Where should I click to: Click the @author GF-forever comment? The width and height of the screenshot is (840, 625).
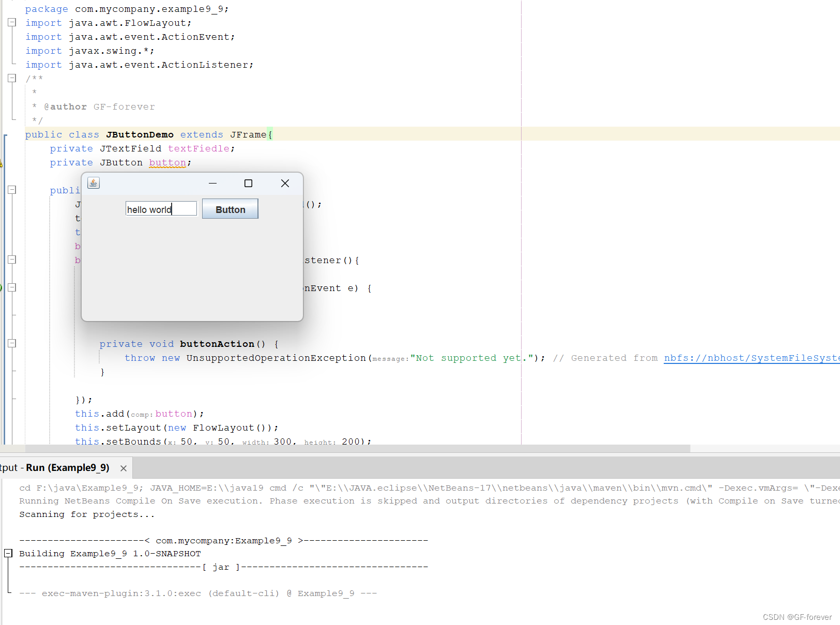[x=99, y=107]
